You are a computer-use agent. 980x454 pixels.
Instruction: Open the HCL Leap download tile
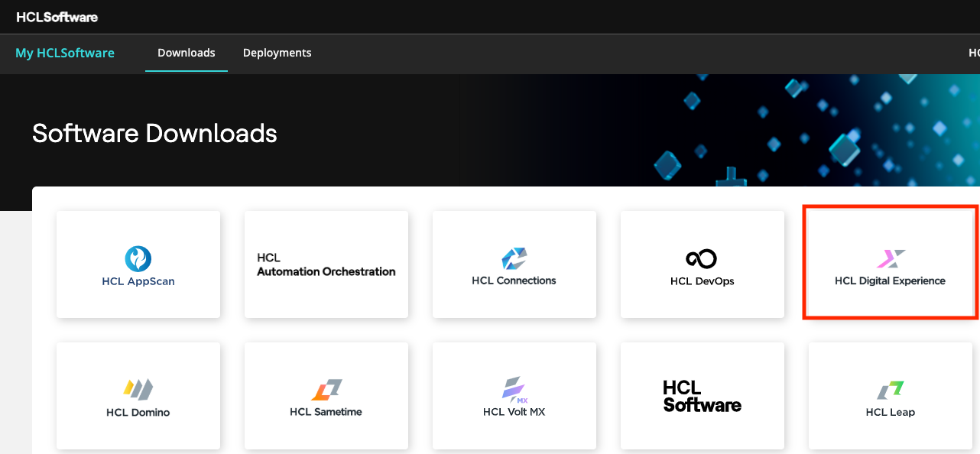(x=890, y=395)
